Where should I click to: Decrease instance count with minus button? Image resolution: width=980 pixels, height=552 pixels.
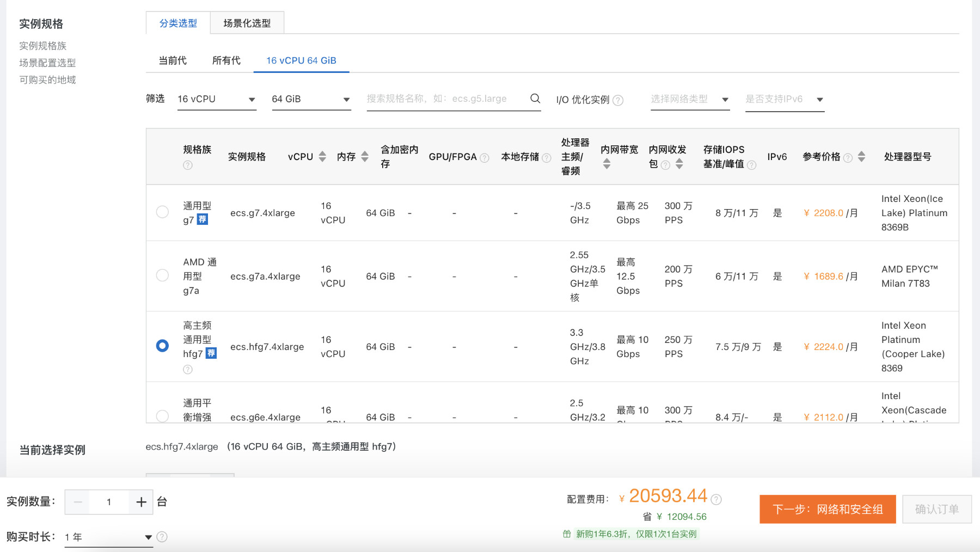pyautogui.click(x=78, y=502)
